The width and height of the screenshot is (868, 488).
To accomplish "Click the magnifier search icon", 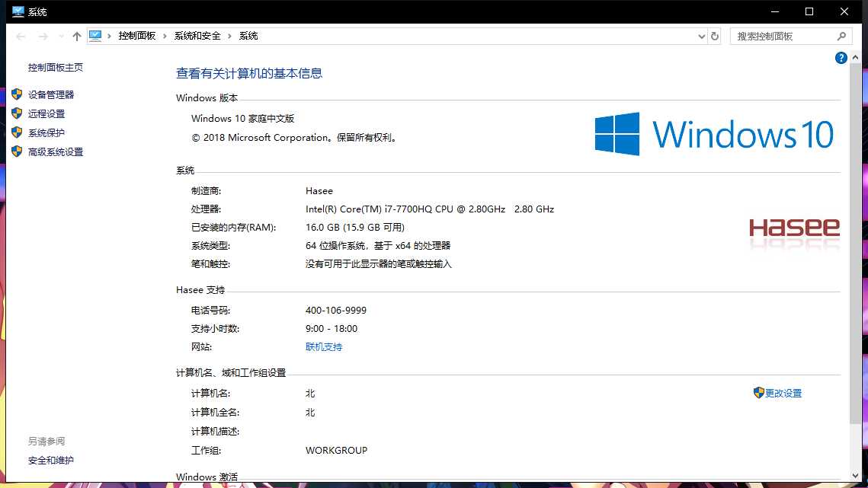I will tap(841, 36).
